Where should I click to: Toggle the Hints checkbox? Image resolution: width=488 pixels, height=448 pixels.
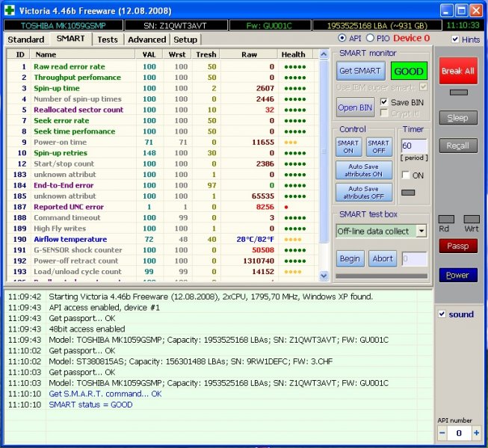[456, 39]
